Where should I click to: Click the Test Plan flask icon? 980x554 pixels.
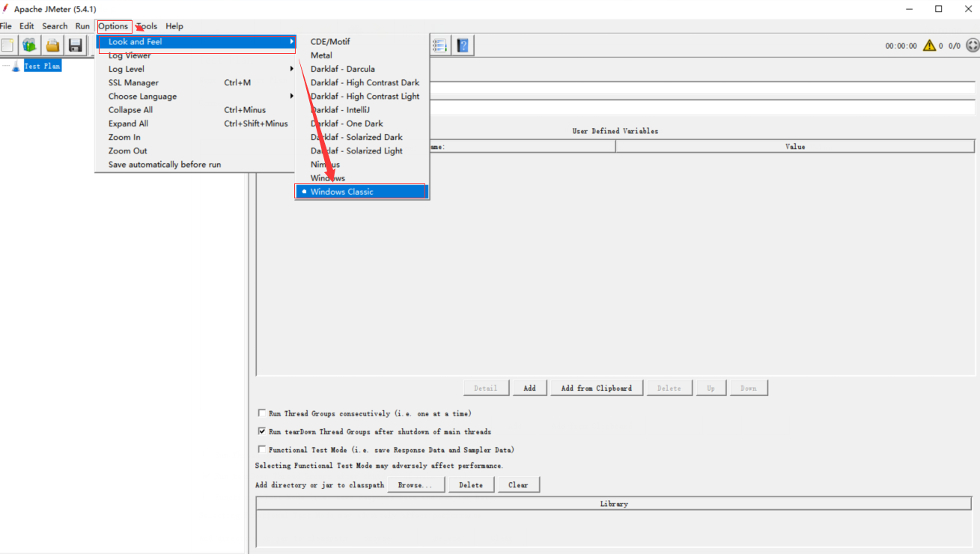[16, 66]
